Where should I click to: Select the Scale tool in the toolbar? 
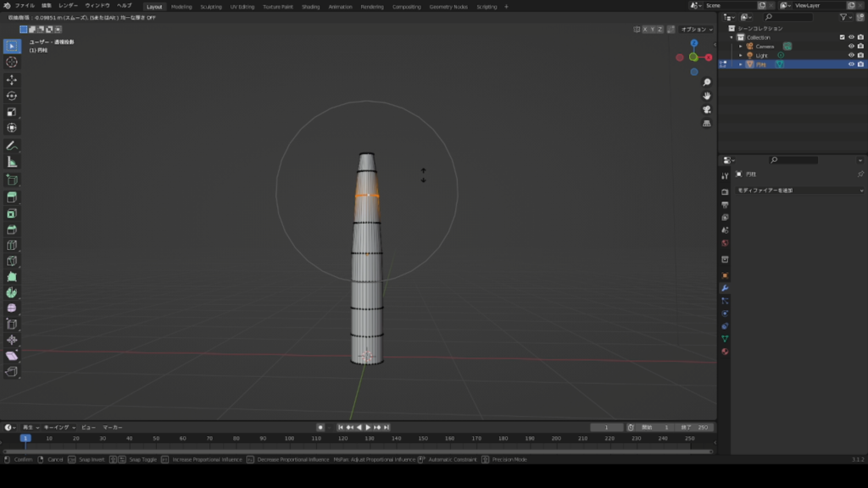[x=11, y=114]
